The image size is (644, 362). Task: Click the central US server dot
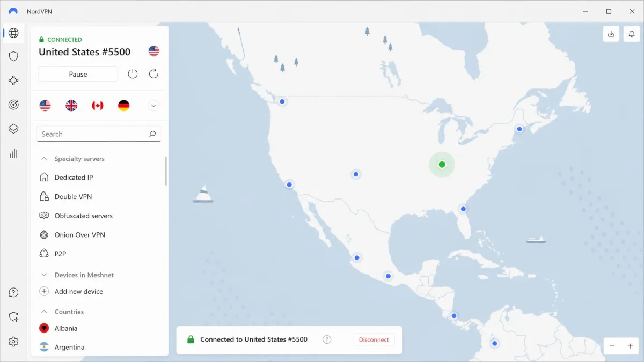pos(356,174)
